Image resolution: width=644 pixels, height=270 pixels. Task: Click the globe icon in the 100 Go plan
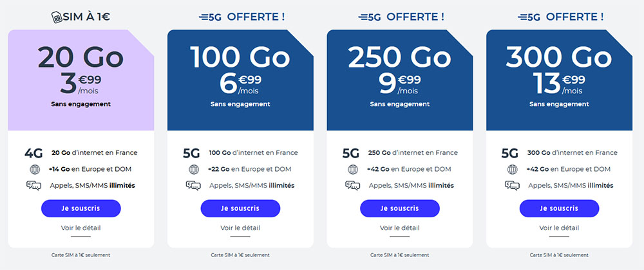click(x=193, y=169)
